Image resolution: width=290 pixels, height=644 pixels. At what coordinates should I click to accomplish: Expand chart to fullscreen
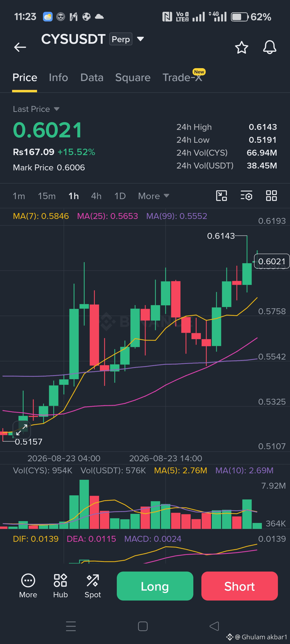tap(21, 430)
